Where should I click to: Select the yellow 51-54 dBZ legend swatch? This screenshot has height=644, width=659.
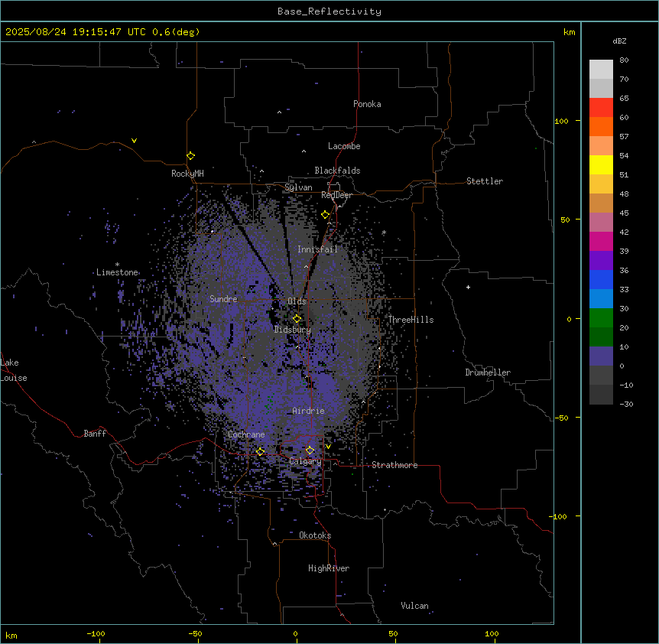[601, 164]
